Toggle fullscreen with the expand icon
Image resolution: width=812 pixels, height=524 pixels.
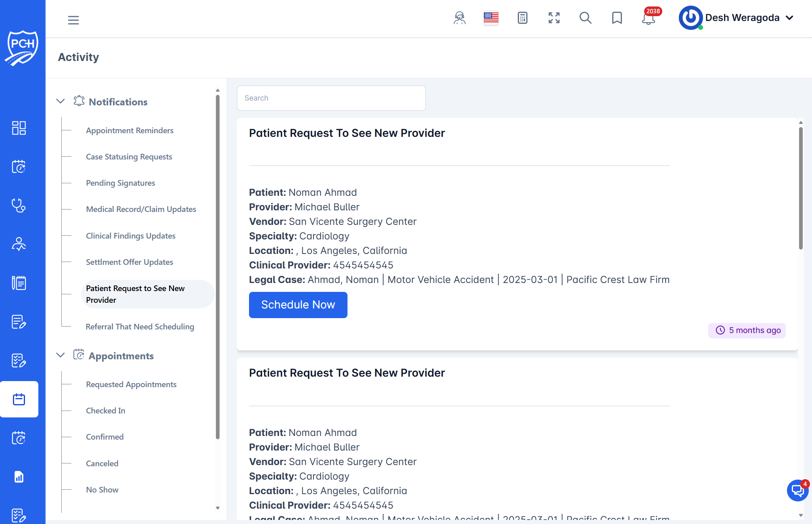pos(554,18)
